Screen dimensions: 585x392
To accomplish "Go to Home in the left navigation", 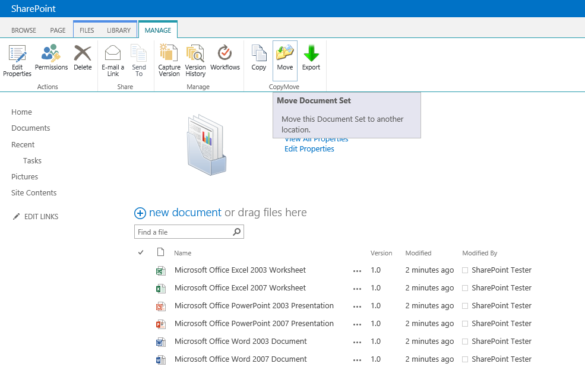I will 21,112.
